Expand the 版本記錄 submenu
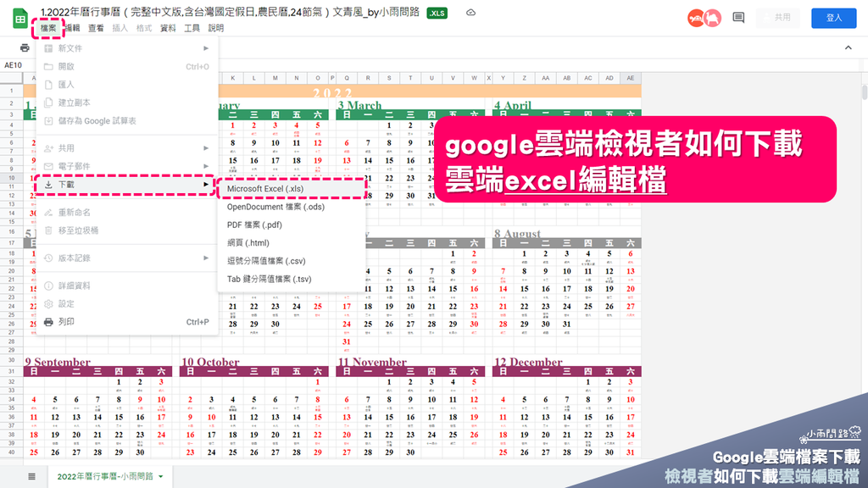Image resolution: width=868 pixels, height=488 pixels. [x=127, y=258]
